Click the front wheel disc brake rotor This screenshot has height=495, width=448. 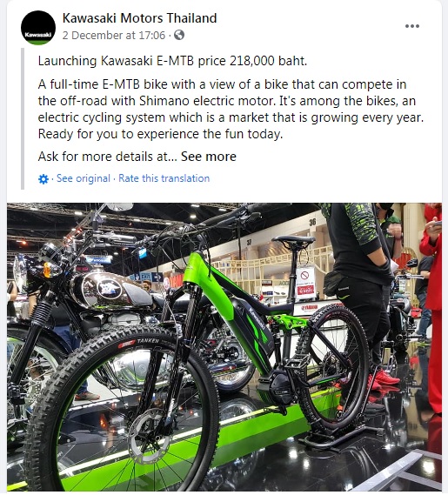pyautogui.click(x=149, y=433)
